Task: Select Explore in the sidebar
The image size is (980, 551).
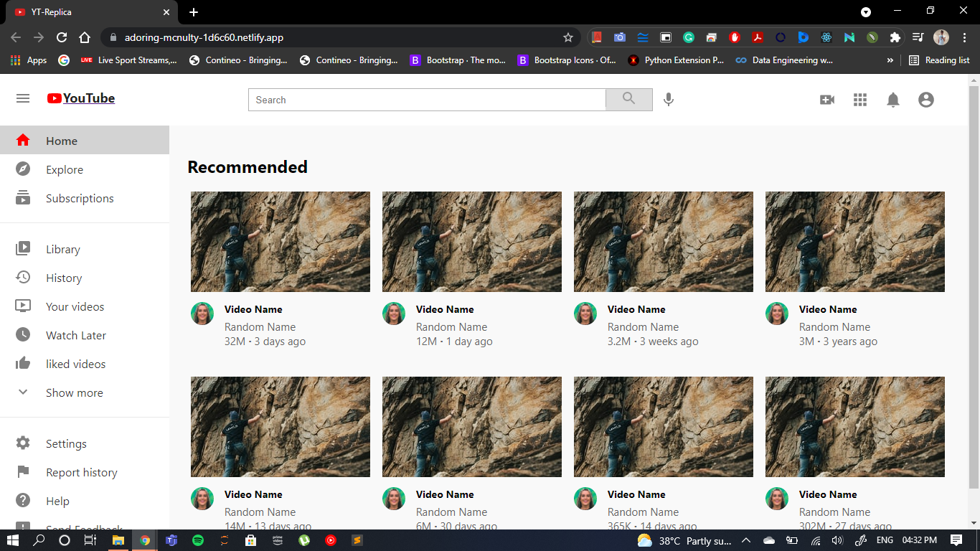Action: point(85,169)
